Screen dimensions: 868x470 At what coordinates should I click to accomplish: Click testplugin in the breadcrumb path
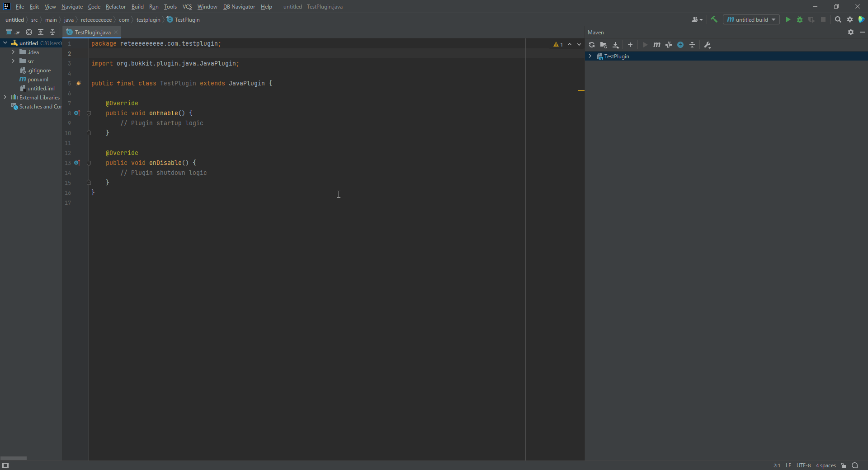pos(148,20)
